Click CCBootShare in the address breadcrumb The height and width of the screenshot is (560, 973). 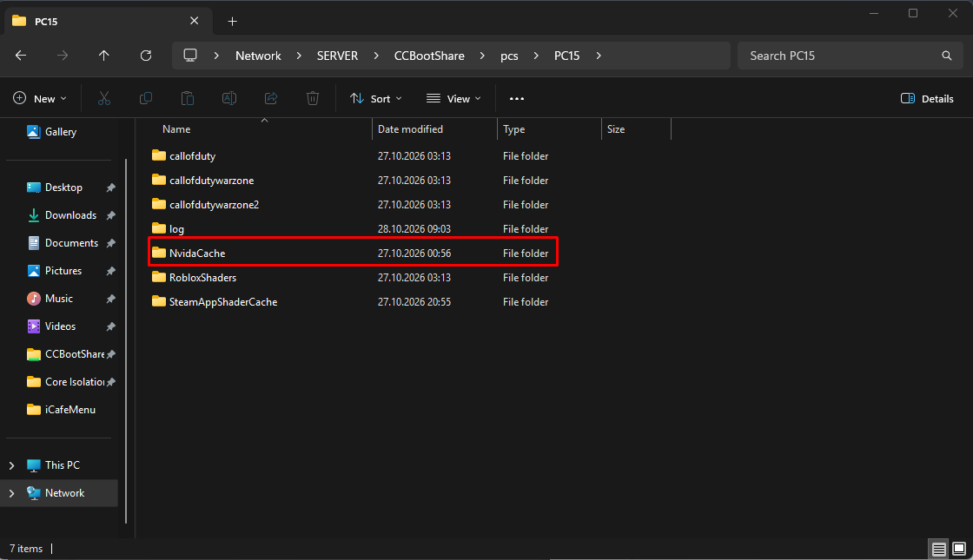429,56
